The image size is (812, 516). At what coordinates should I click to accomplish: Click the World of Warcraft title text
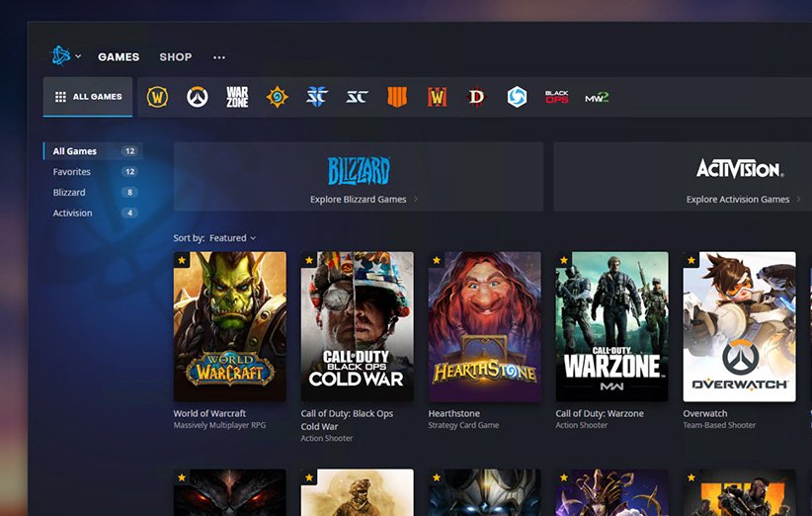209,413
